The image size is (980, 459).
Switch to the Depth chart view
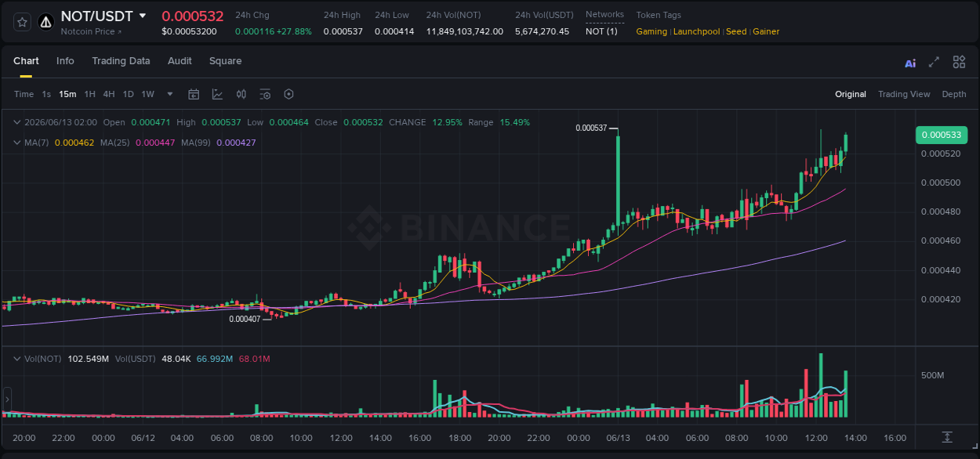point(954,94)
